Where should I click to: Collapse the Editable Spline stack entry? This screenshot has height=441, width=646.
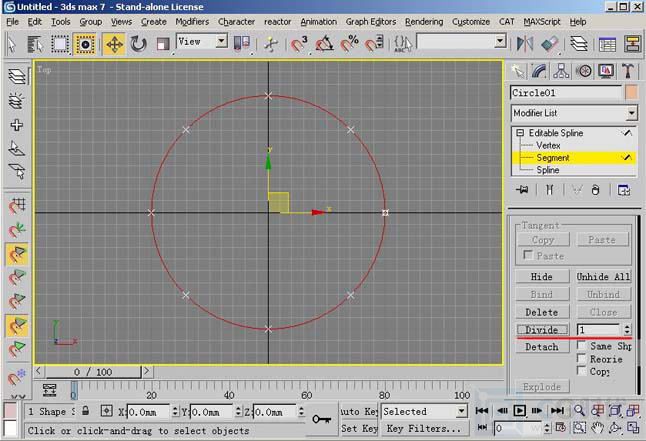click(520, 133)
